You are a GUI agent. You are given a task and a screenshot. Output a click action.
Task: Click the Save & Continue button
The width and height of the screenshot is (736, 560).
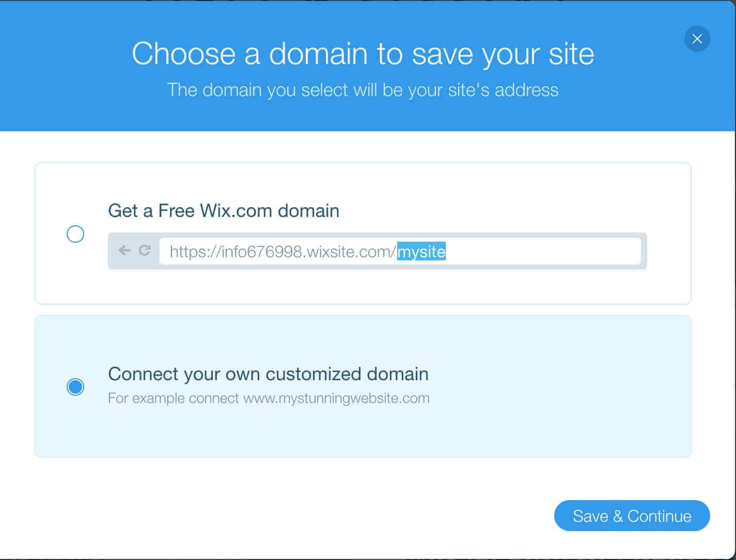[x=632, y=516]
